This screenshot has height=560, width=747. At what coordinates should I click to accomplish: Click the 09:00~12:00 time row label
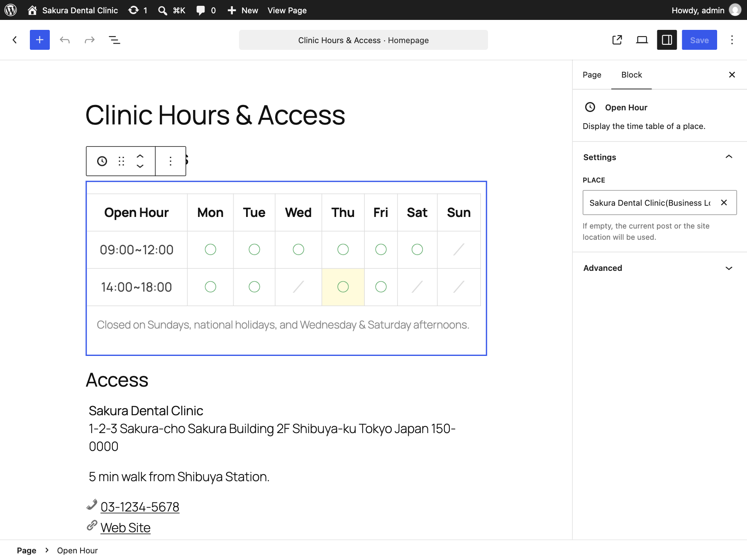coord(137,250)
